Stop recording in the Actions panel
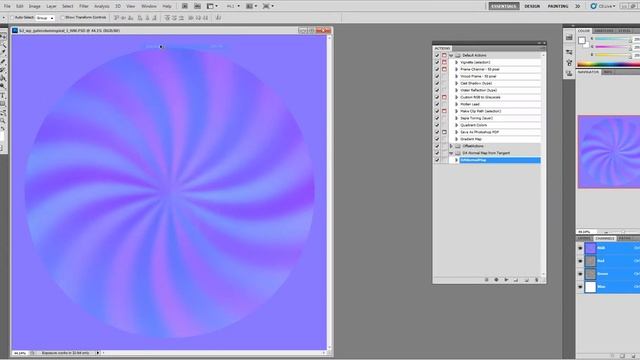The image size is (640, 360). point(486,280)
